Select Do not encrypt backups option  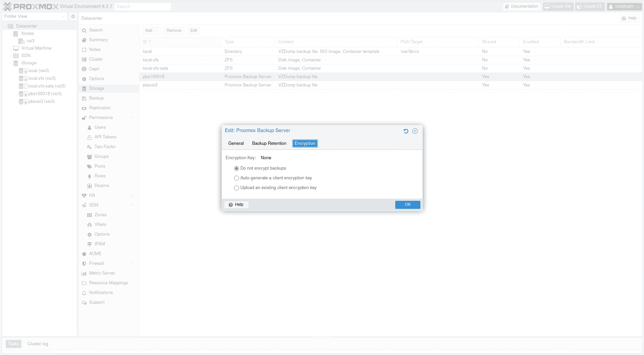(236, 168)
